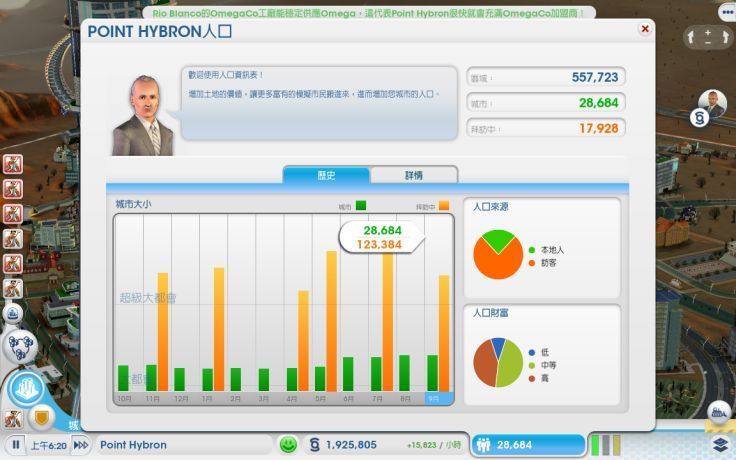736x460 pixels.
Task: Click the OmegaCo news ticker message
Action: (x=368, y=13)
